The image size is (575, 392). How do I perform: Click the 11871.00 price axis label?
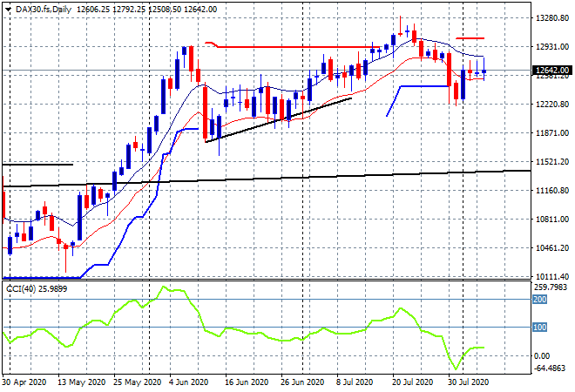[551, 132]
